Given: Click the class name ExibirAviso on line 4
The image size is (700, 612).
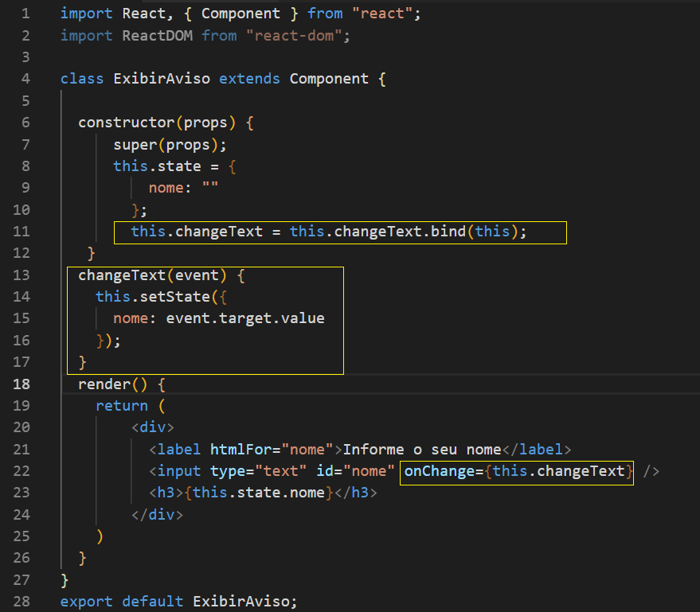Looking at the screenshot, I should coord(162,79).
